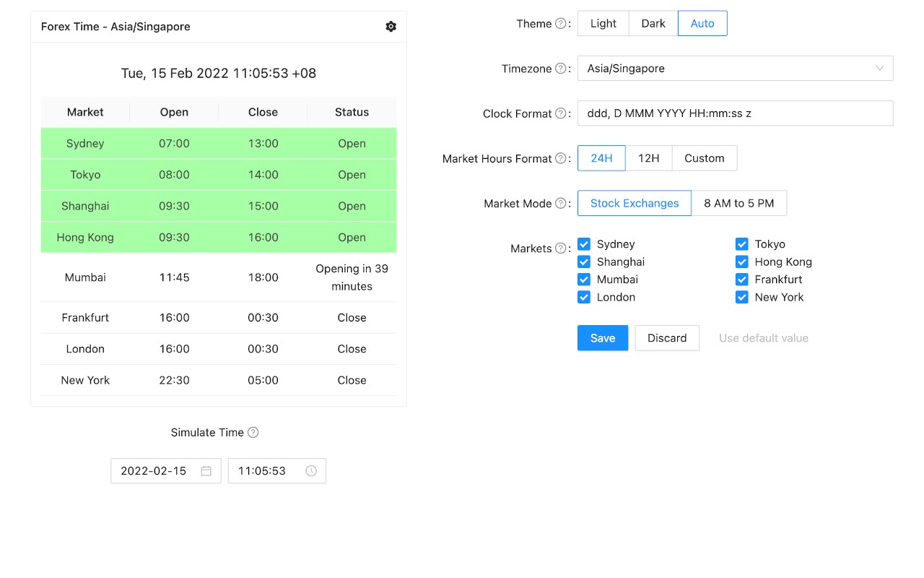Viewport: 924px width, 578px height.
Task: Open the clock icon in time field
Action: [311, 471]
